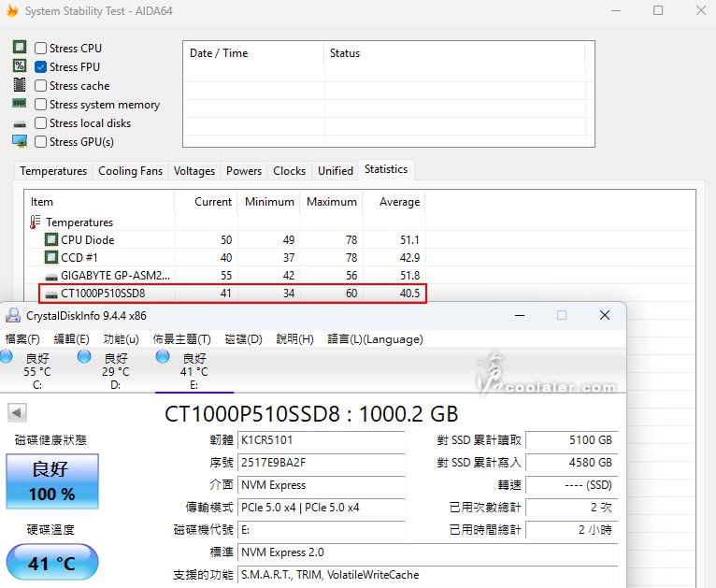Open the 語言(L)(Language) menu

pos(376,339)
